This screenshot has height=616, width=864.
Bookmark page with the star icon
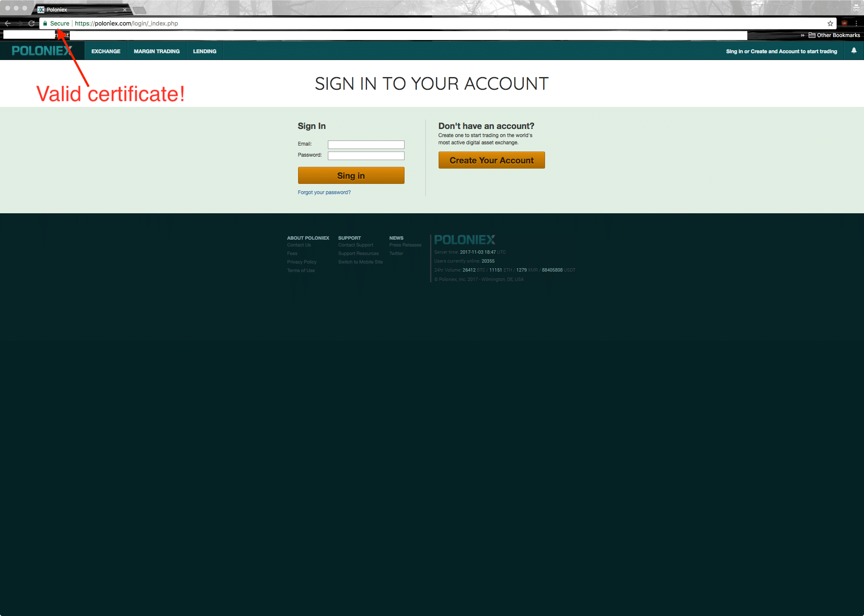pyautogui.click(x=830, y=23)
